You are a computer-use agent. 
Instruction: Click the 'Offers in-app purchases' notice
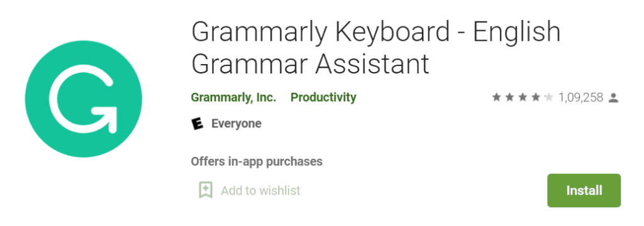point(257,161)
